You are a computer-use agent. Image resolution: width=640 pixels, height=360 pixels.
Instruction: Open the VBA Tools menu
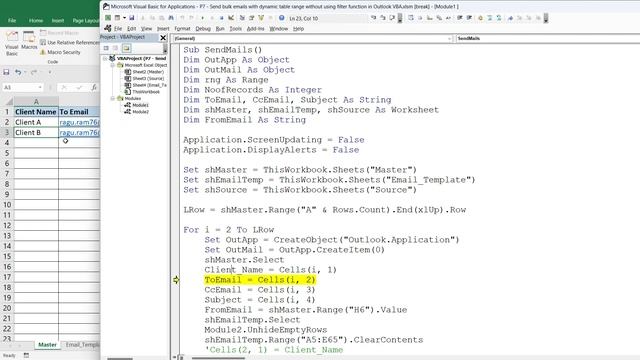tap(236, 29)
